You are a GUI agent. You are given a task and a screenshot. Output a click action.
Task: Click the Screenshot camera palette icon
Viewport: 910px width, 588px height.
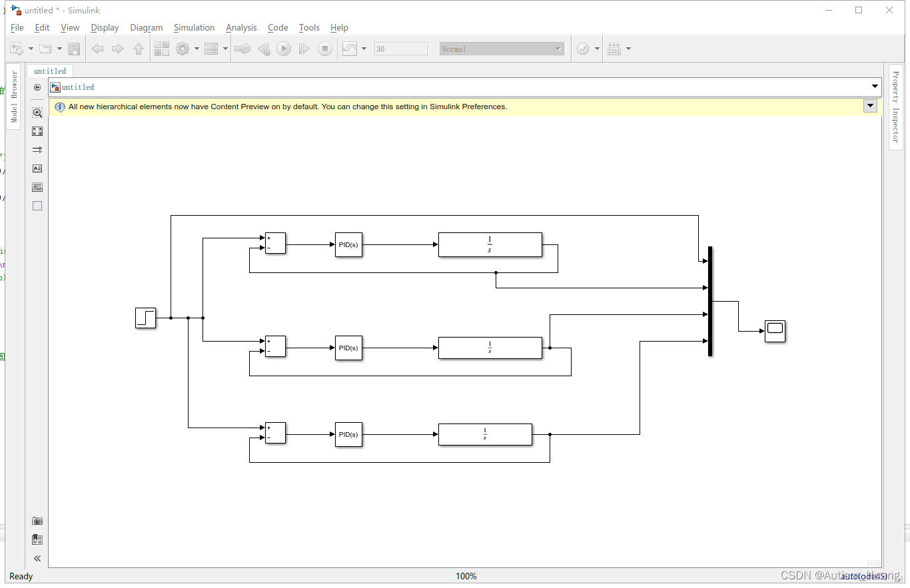[37, 521]
